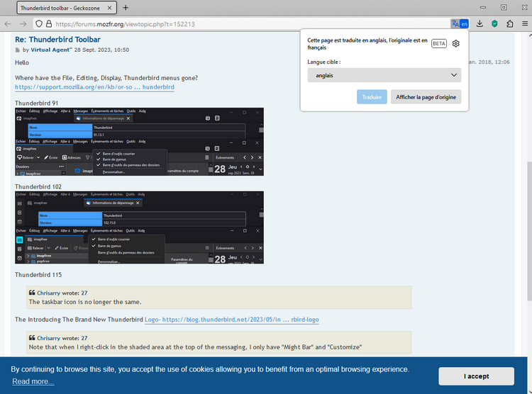
Task: Click the translation icon in address bar
Action: coord(460,23)
